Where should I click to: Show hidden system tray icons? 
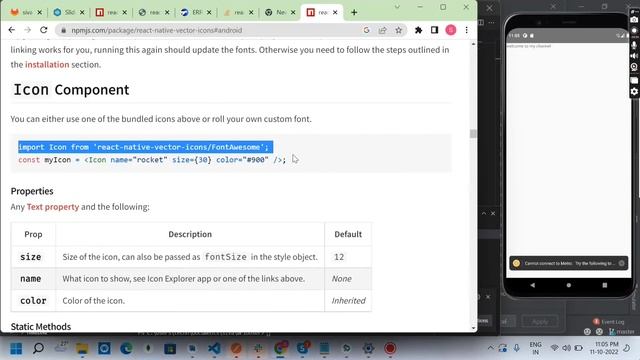490,348
